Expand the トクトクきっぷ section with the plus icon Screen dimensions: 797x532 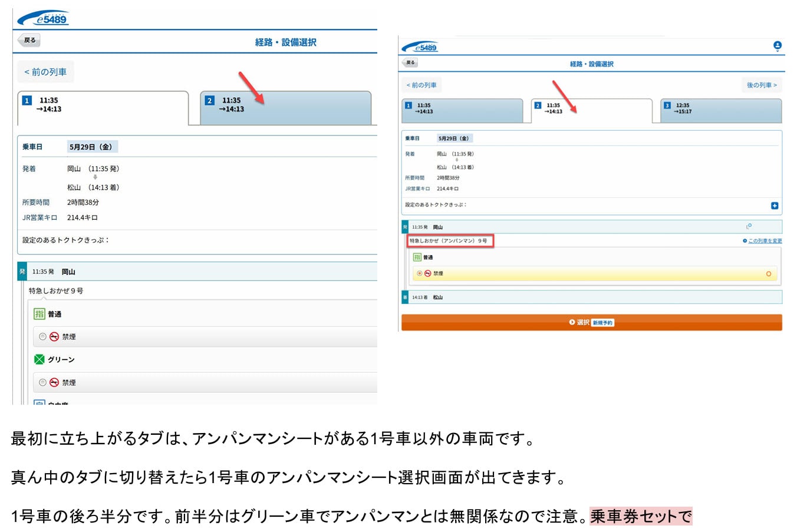tap(775, 206)
